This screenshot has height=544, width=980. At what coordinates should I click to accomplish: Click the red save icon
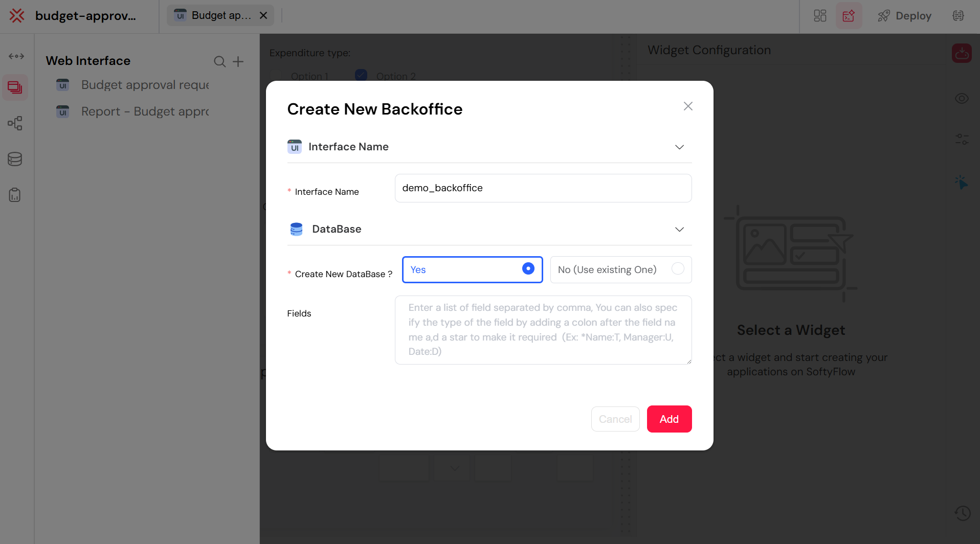point(962,53)
